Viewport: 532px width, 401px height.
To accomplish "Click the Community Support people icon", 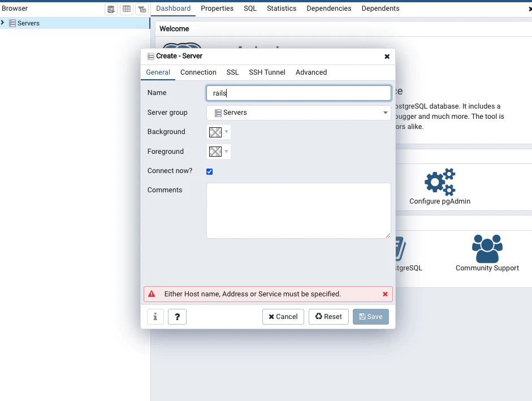I will pyautogui.click(x=487, y=248).
